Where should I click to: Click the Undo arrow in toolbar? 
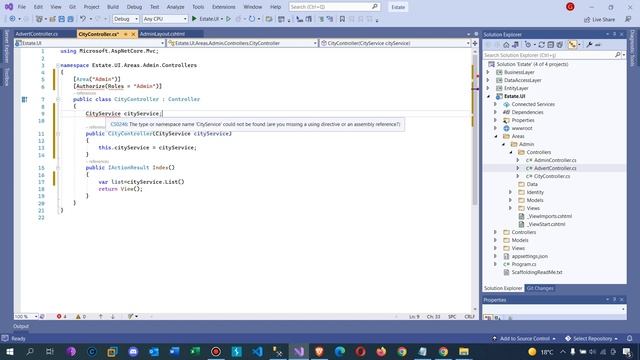(83, 19)
